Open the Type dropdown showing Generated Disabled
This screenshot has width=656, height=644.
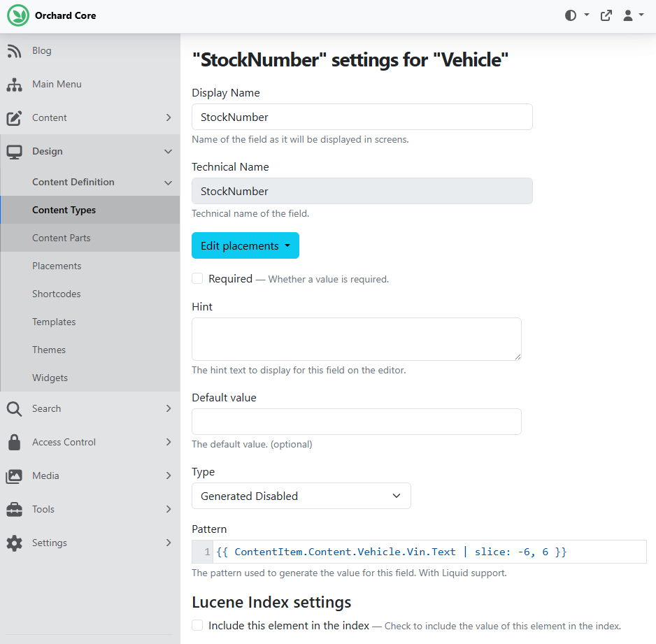click(301, 496)
